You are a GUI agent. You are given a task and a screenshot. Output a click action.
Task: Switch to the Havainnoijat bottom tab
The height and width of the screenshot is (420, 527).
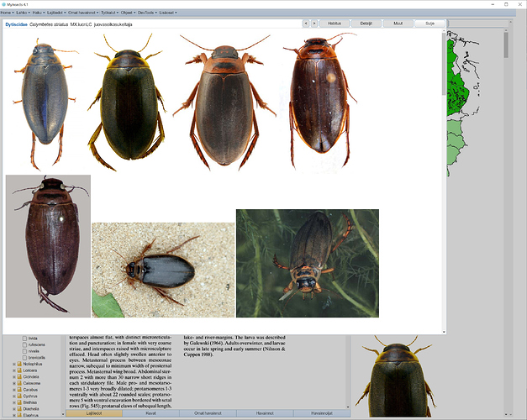[x=322, y=413]
